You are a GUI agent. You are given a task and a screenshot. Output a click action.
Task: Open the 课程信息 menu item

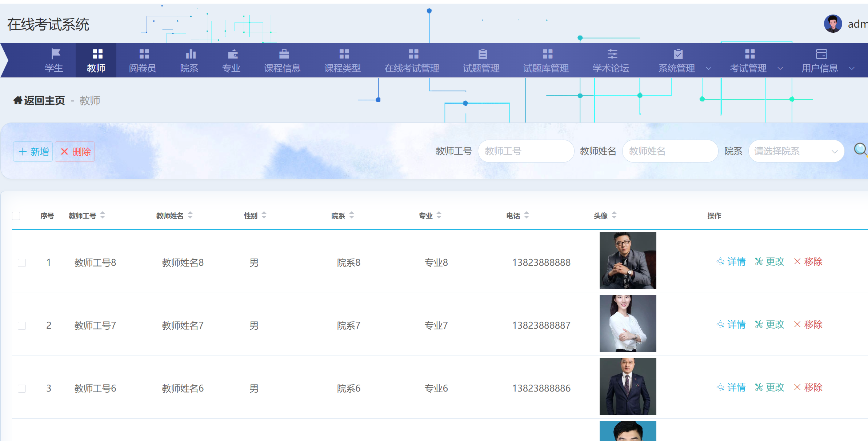click(x=283, y=60)
